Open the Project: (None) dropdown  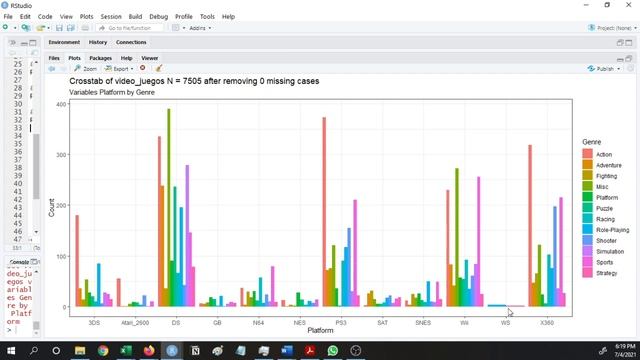tap(612, 28)
